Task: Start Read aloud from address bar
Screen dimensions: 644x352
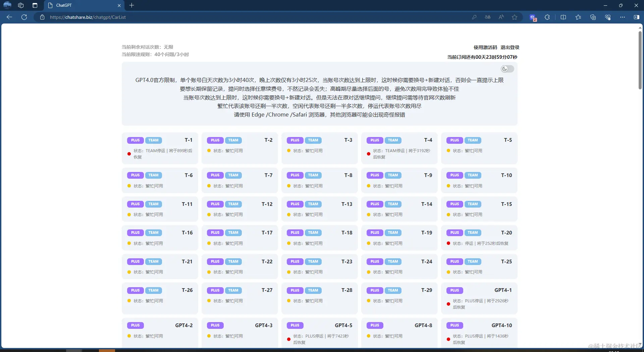Action: pos(501,17)
